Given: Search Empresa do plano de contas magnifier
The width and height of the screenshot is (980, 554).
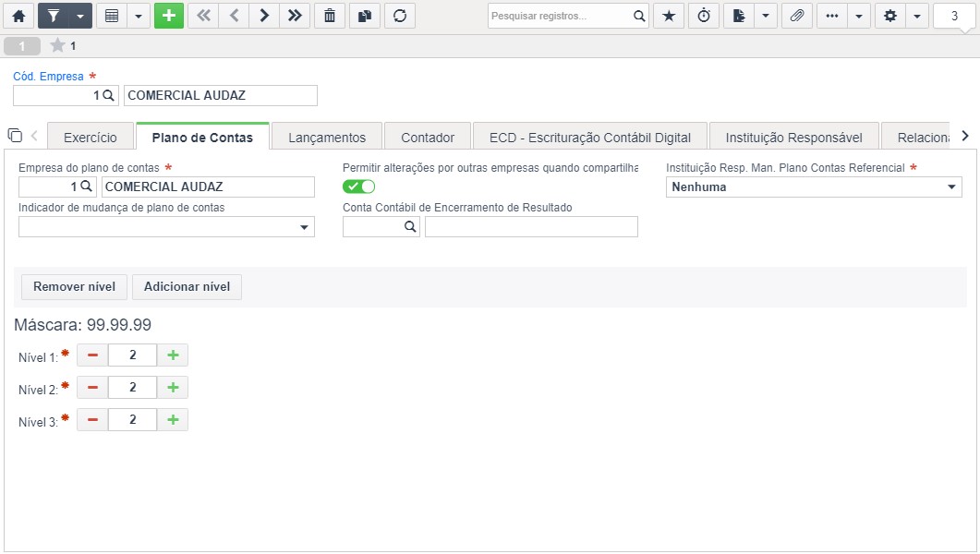Looking at the screenshot, I should click(x=86, y=187).
